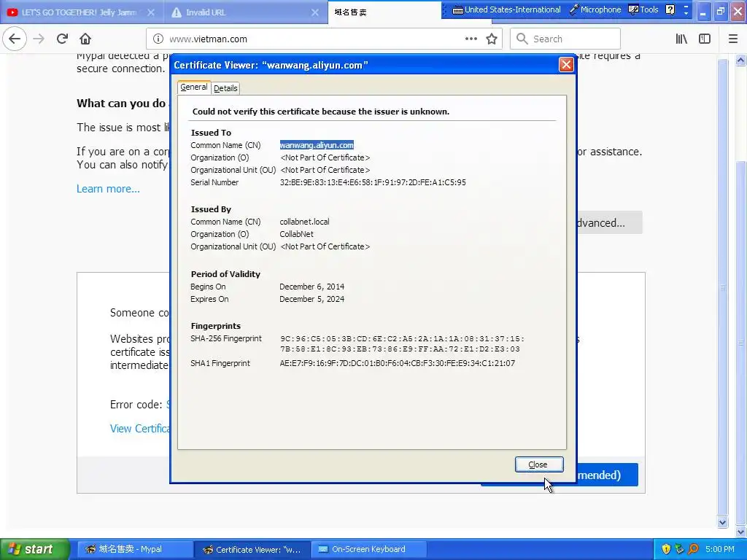This screenshot has height=560, width=747.
Task: Open Tools on the language bar
Action: tap(643, 9)
